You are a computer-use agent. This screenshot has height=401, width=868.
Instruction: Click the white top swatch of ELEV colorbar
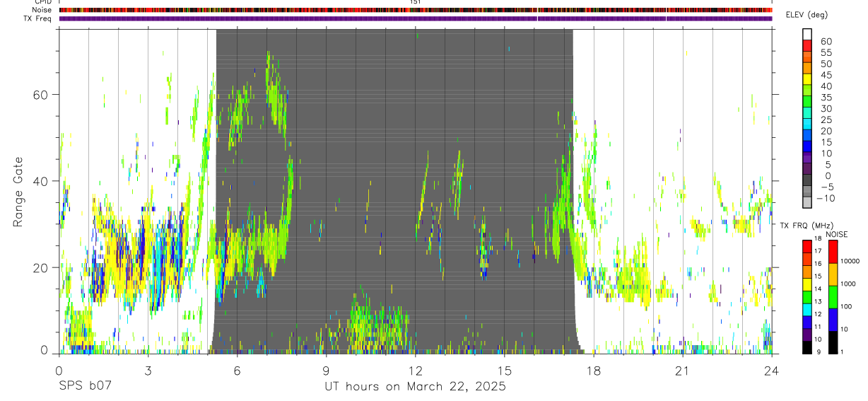[807, 34]
